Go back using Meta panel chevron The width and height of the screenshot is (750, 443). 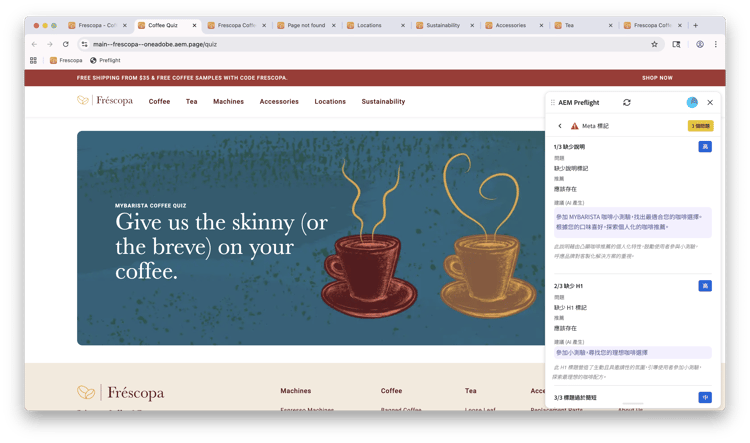tap(560, 126)
